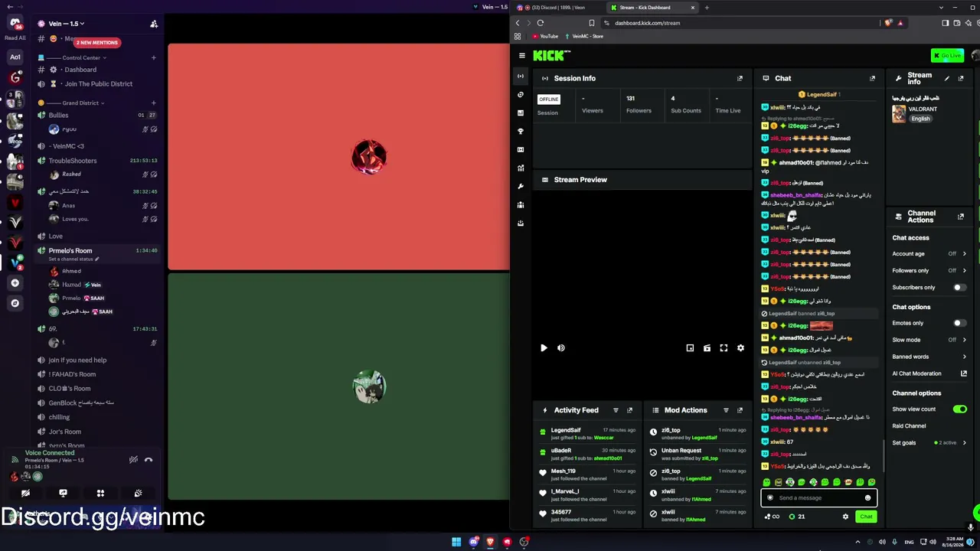Pop out the Channel Actions panel
Screen dimensions: 980x551
[961, 217]
